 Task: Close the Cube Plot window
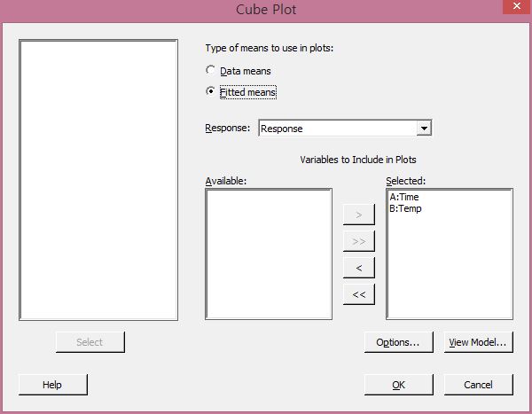point(514,9)
